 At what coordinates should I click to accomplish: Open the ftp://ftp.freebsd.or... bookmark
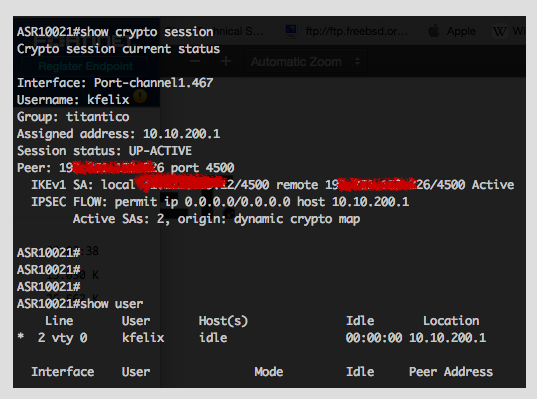click(x=357, y=32)
